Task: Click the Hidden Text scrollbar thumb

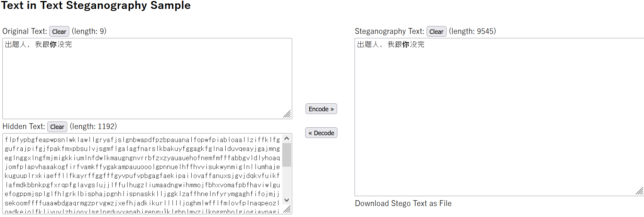Action: (x=287, y=155)
